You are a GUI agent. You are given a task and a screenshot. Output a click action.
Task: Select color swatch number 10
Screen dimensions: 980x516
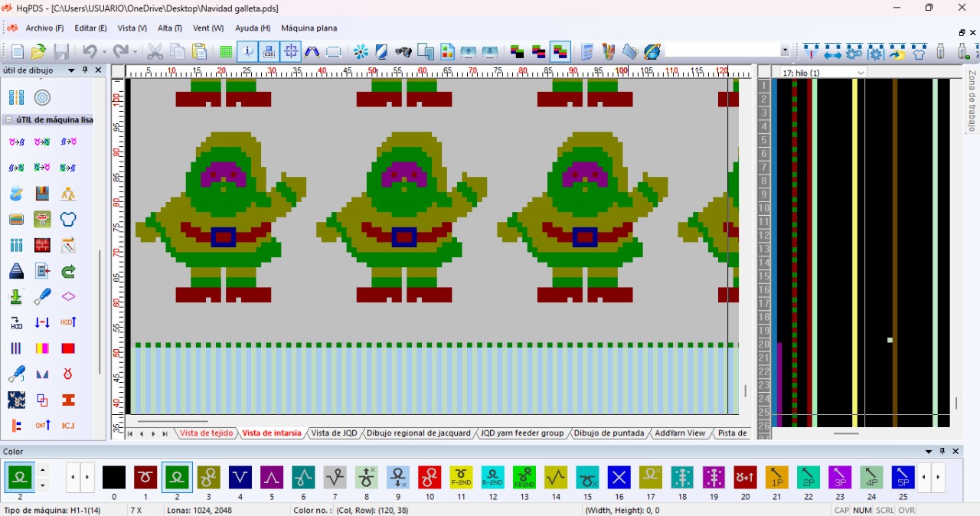tap(430, 478)
